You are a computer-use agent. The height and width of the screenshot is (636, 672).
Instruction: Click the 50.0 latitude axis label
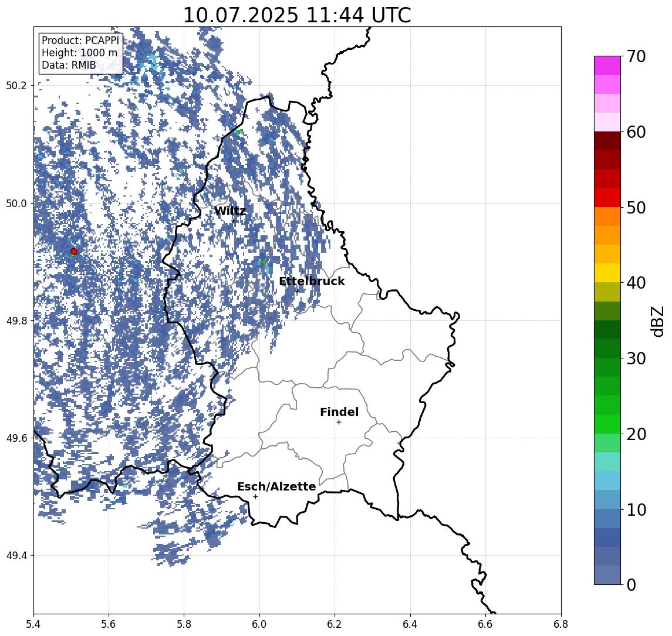click(x=16, y=203)
